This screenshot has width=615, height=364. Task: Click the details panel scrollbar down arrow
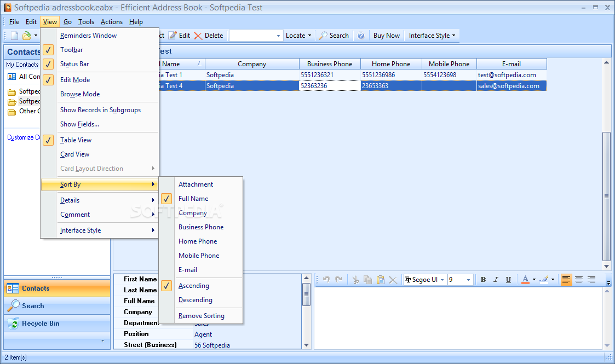pos(306,345)
